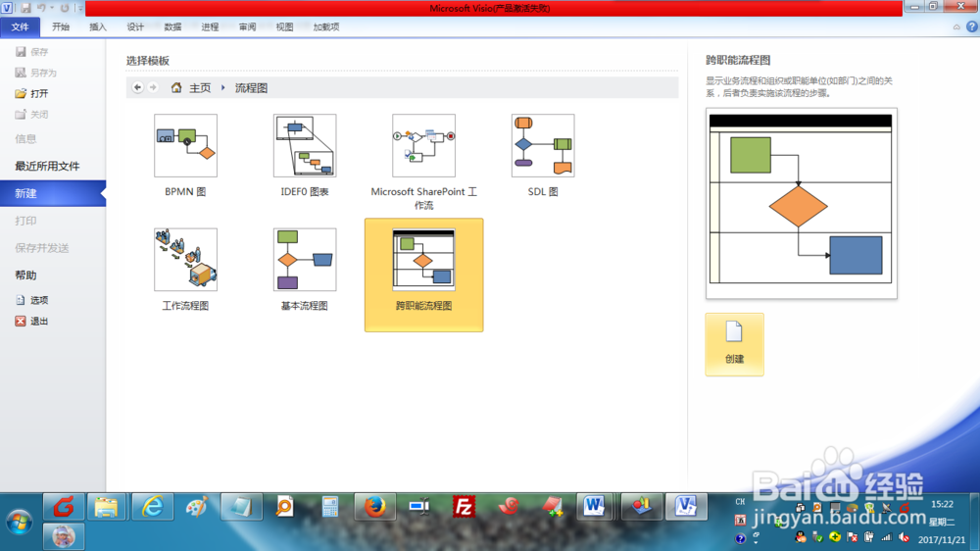Click 退出 to exit Visio
Image resolution: width=980 pixels, height=551 pixels.
32,321
